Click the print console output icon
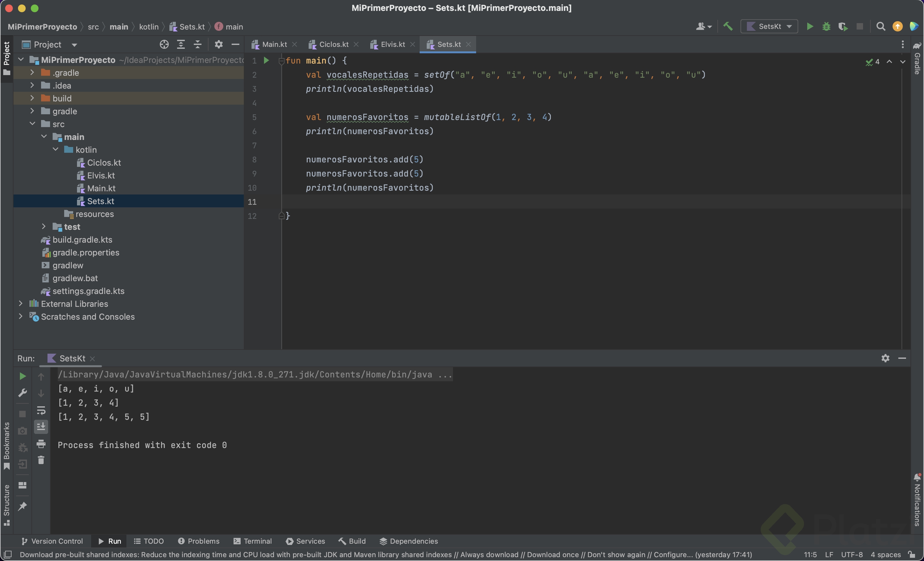 [41, 444]
